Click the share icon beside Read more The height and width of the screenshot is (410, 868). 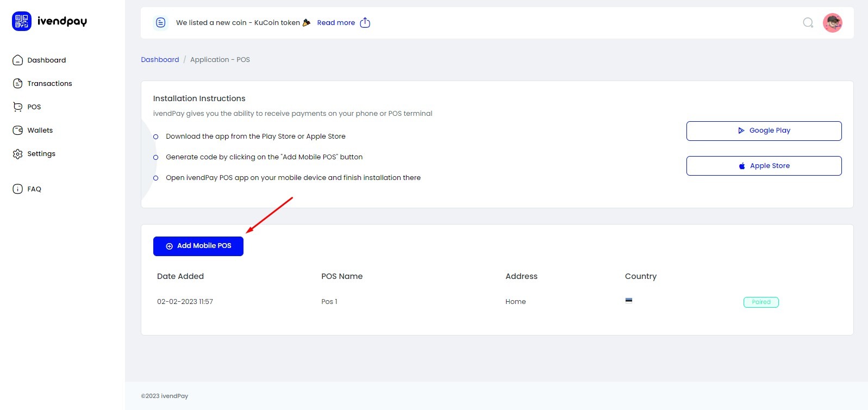click(x=365, y=22)
